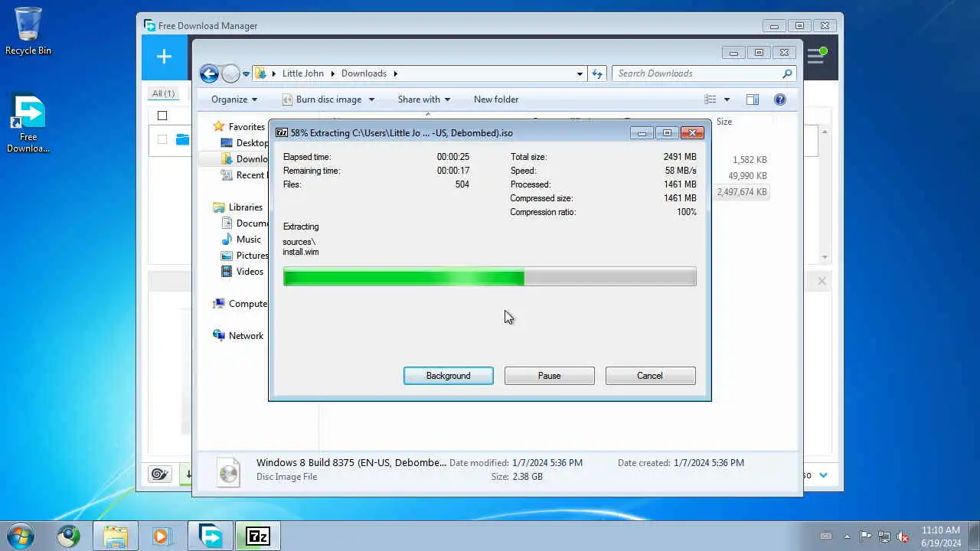This screenshot has width=980, height=551.
Task: Show hidden tray icons arrow
Action: (847, 536)
